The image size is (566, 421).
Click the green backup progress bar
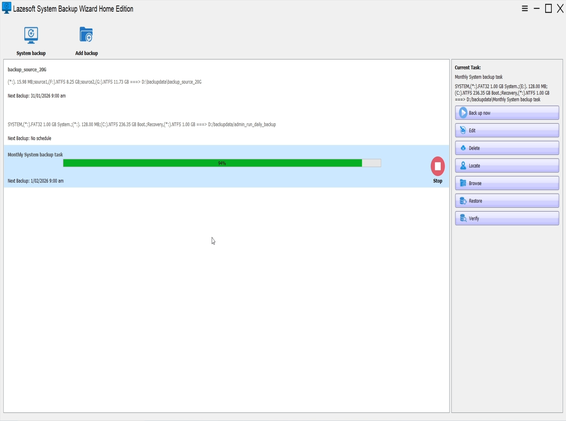pos(222,163)
